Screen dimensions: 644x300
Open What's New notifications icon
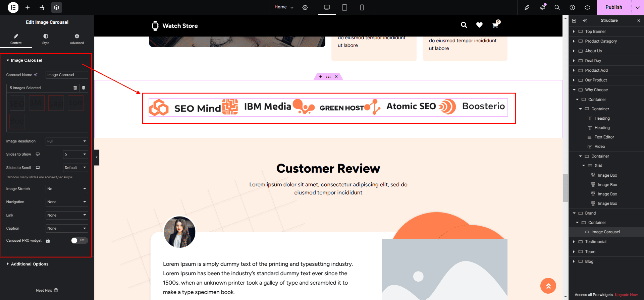pos(542,7)
